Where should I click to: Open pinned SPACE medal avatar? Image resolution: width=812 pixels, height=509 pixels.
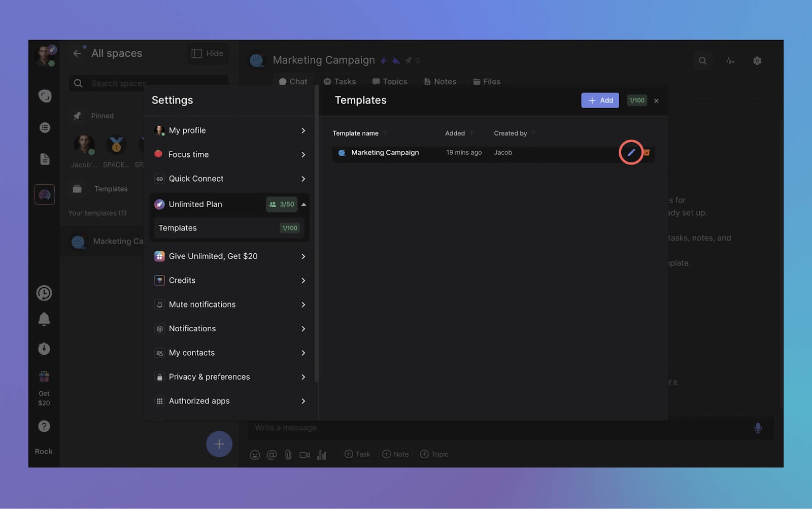[116, 146]
